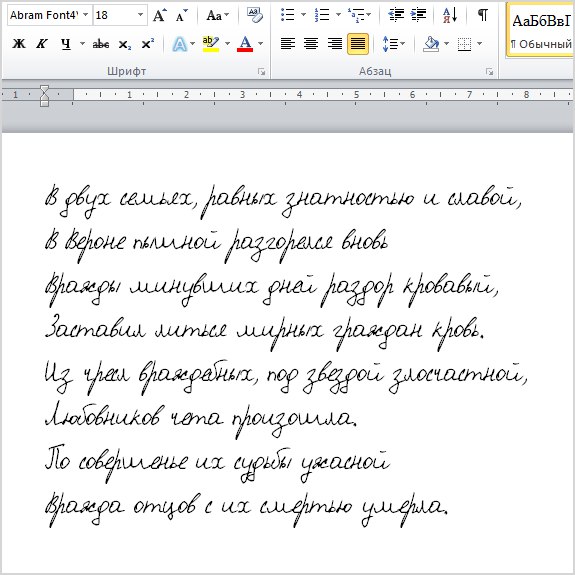
Task: Expand multilevel list style arrow
Action: pyautogui.click(x=369, y=15)
